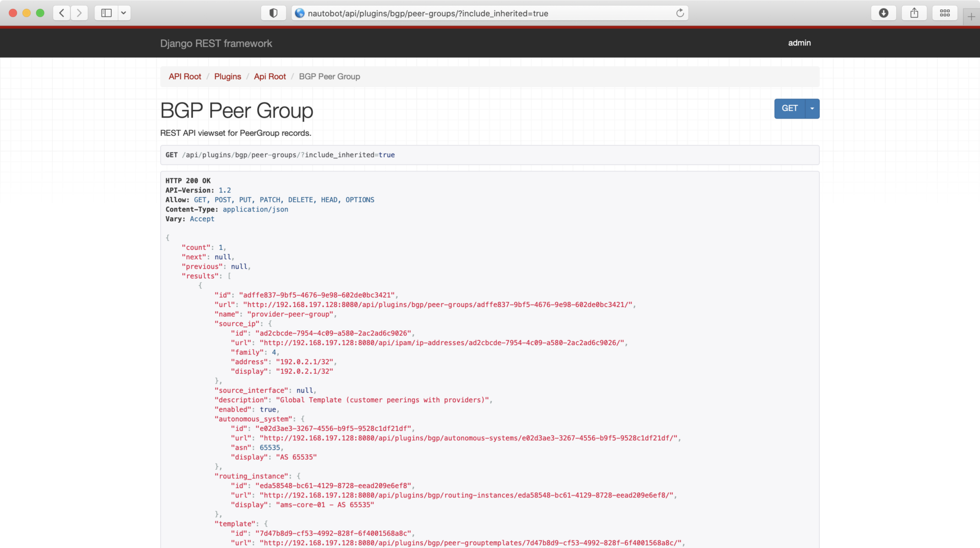Navigate back using the back arrow
This screenshot has height=548, width=980.
click(61, 13)
